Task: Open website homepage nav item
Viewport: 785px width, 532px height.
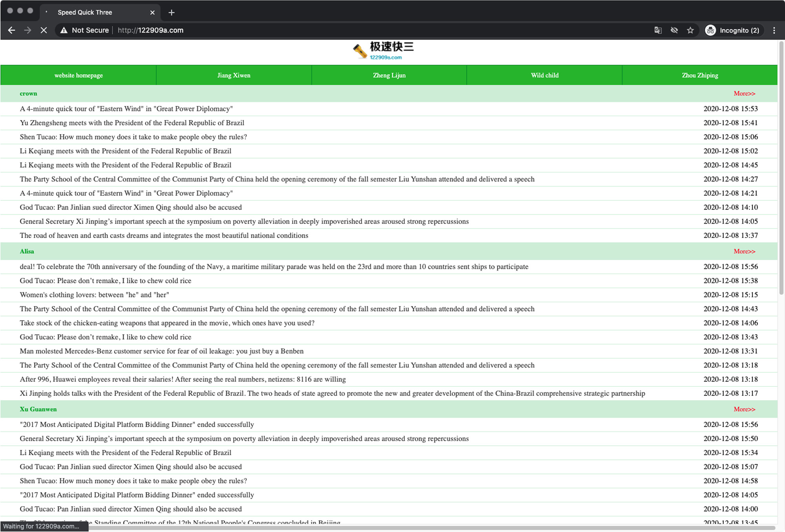Action: [78, 75]
